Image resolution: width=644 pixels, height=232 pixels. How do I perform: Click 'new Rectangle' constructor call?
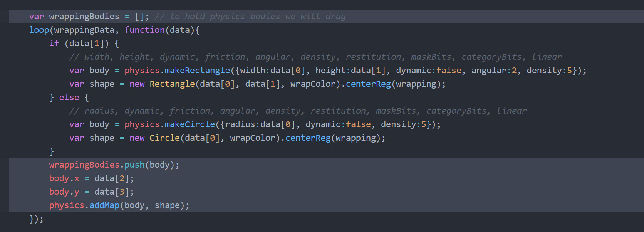(x=162, y=84)
